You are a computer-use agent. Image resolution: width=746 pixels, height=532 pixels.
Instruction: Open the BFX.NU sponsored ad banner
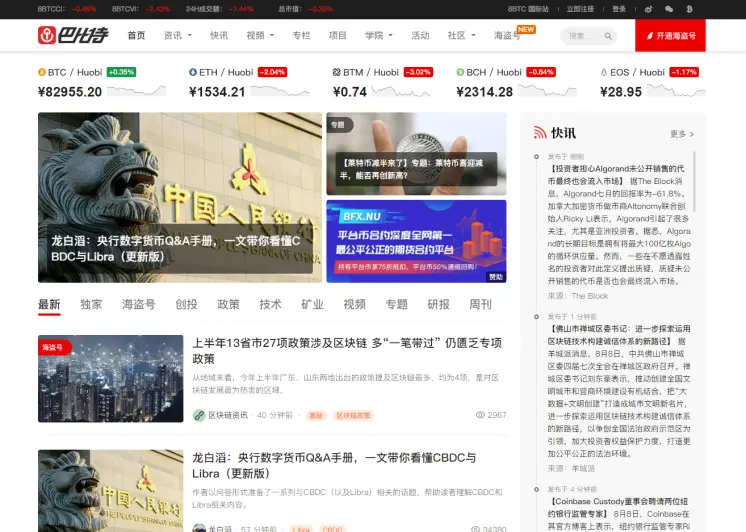tap(416, 241)
